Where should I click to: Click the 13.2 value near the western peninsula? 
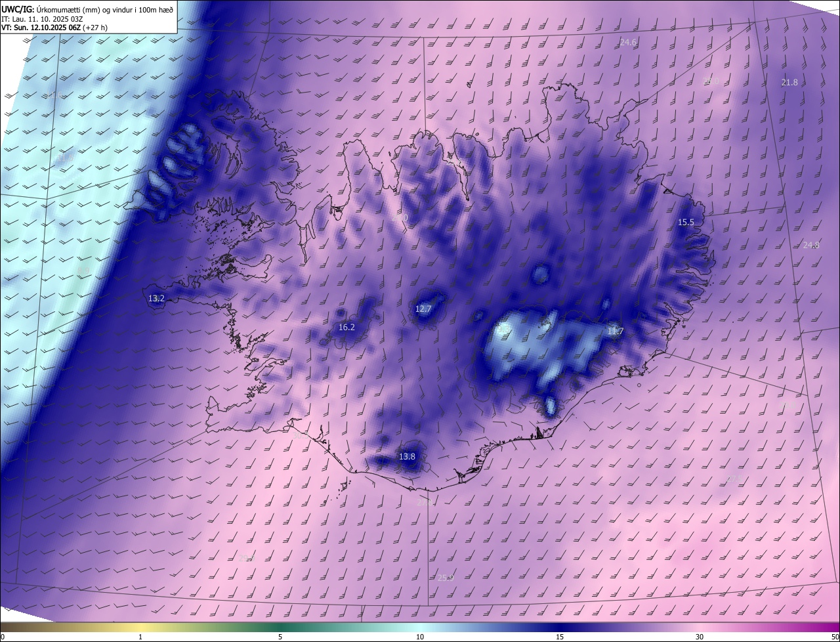tap(156, 298)
